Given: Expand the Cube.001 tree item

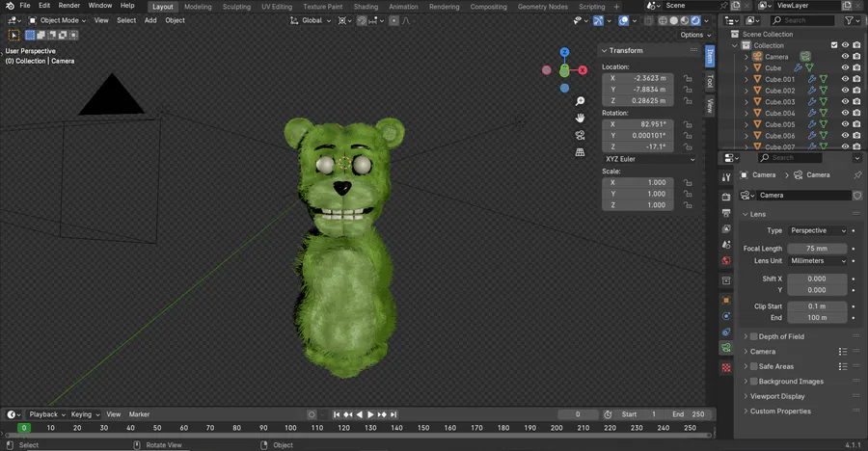Looking at the screenshot, I should click(746, 79).
